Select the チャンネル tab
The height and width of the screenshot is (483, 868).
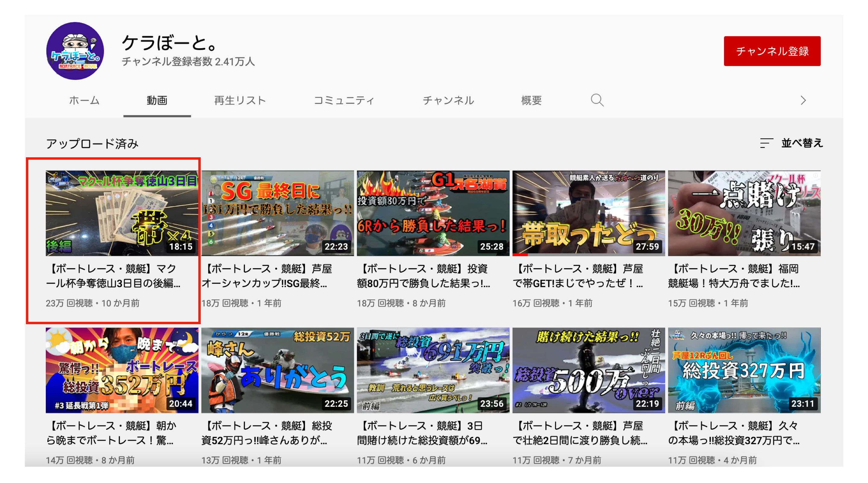click(448, 100)
